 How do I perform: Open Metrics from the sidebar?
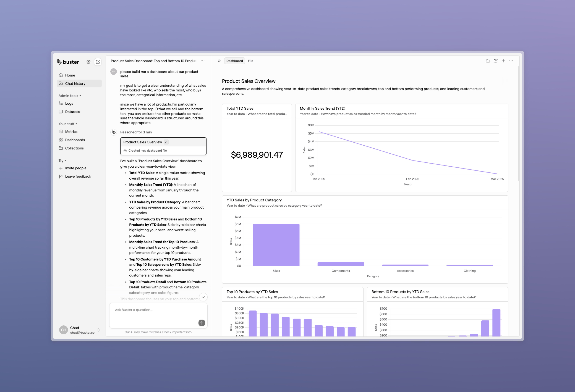point(71,132)
